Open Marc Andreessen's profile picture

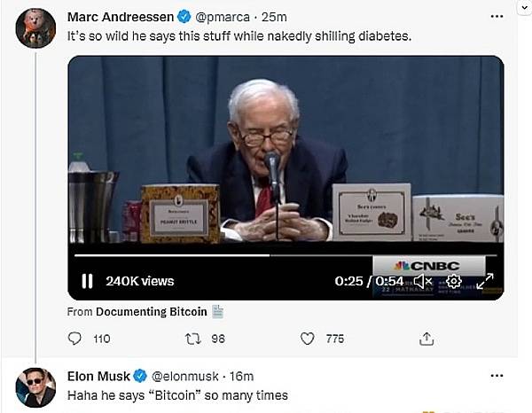point(36,27)
